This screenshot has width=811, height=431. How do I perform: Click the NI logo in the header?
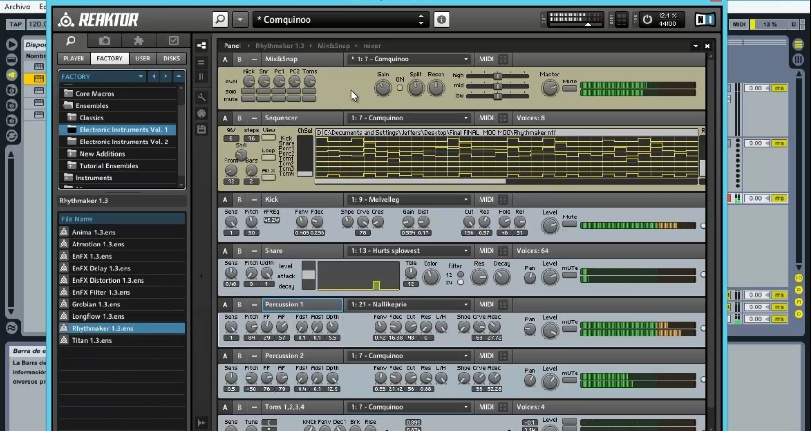[x=704, y=20]
